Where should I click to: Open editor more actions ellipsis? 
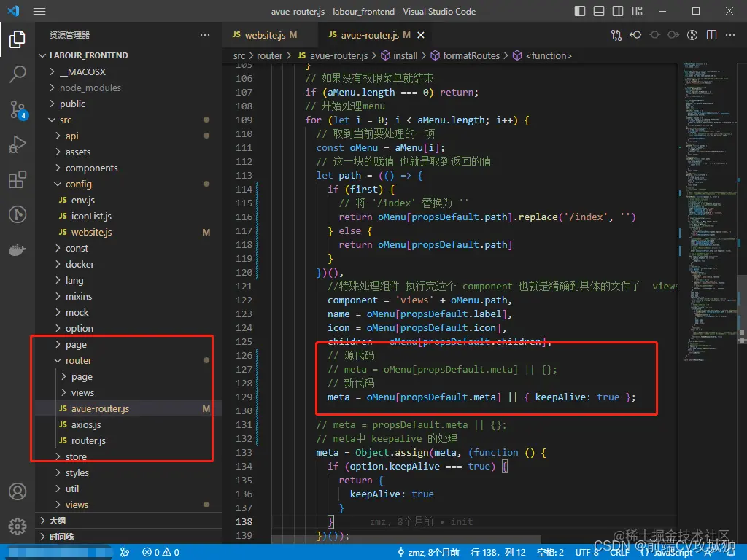[x=729, y=35]
